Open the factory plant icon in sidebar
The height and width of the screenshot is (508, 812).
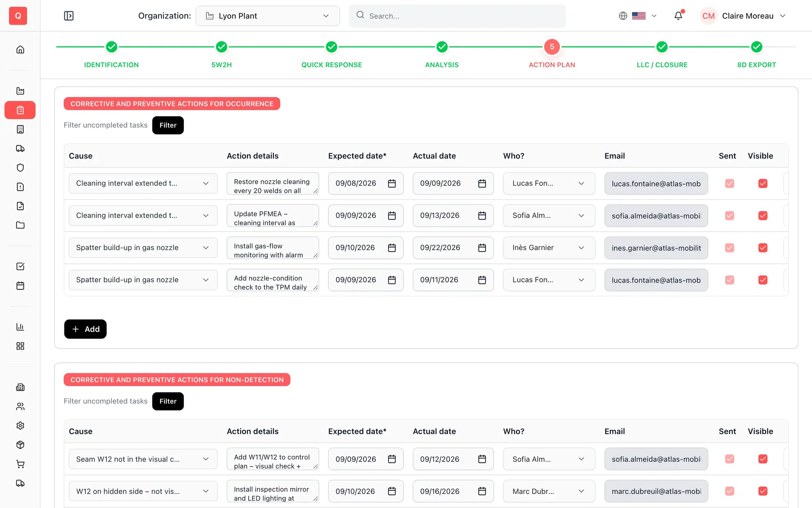(20, 91)
